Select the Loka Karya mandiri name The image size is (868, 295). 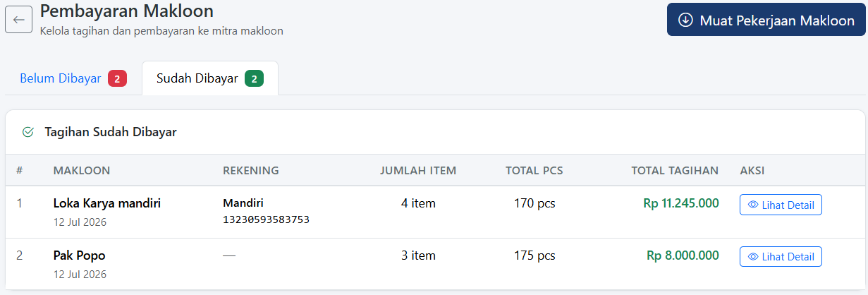(107, 203)
